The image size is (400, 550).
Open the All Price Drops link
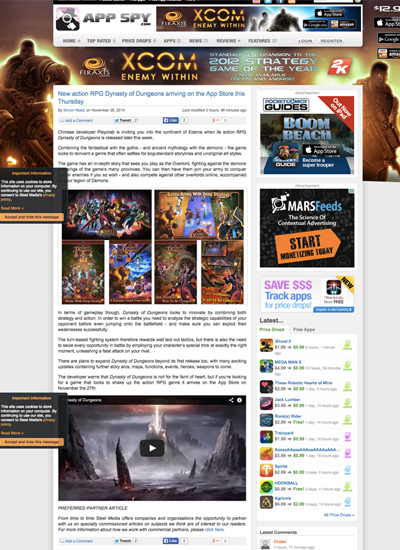pos(339,515)
